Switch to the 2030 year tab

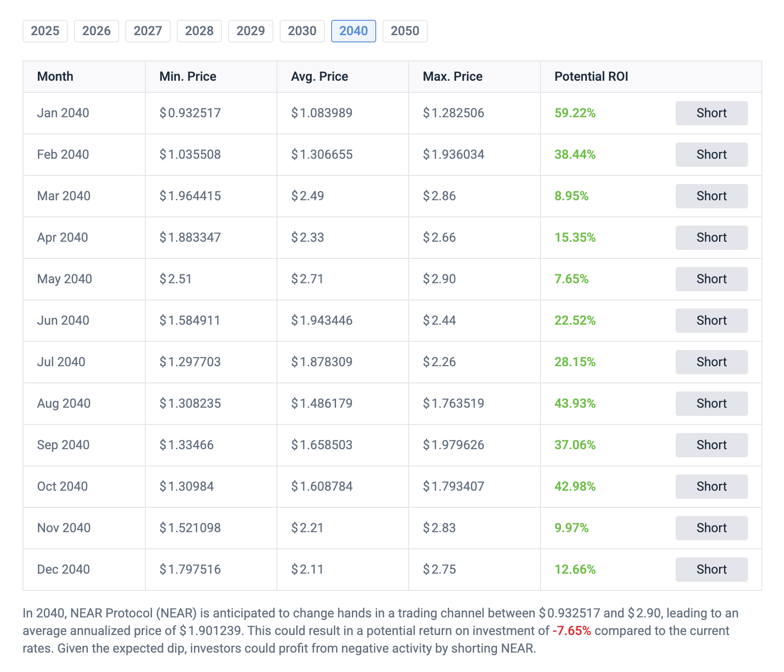[x=302, y=31]
